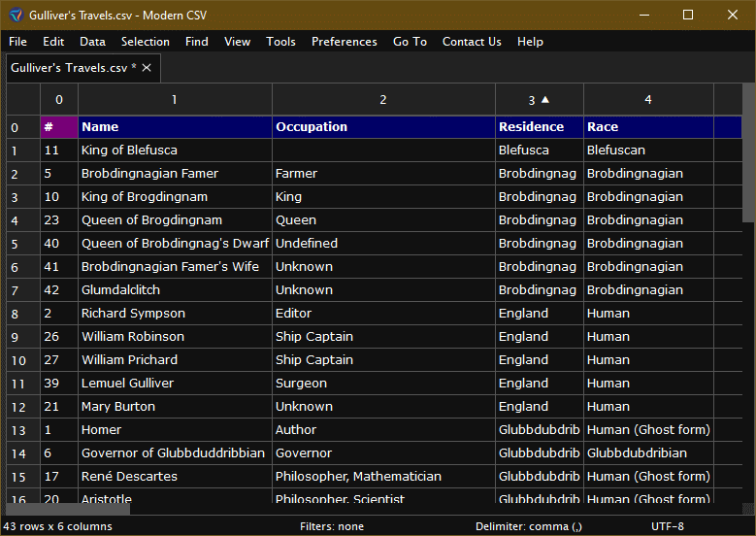Screen dimensions: 756x536
Task: Select the Homer name cell
Action: pyautogui.click(x=175, y=430)
